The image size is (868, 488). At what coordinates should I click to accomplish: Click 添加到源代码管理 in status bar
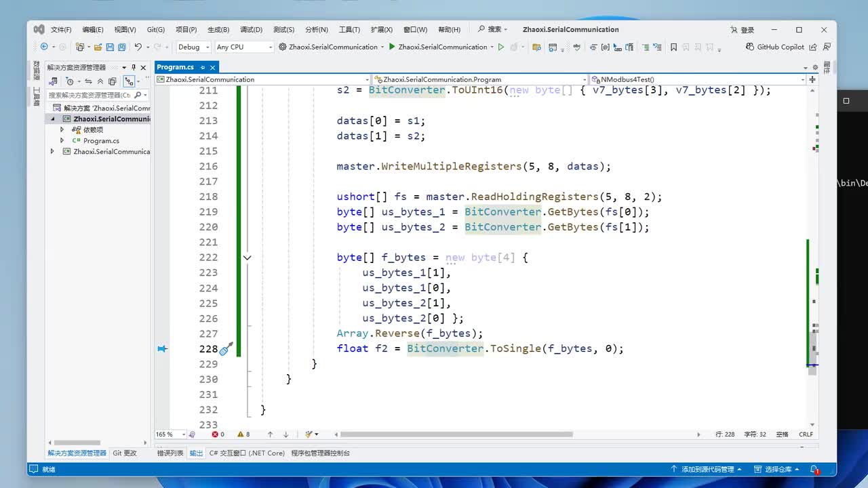coord(705,469)
